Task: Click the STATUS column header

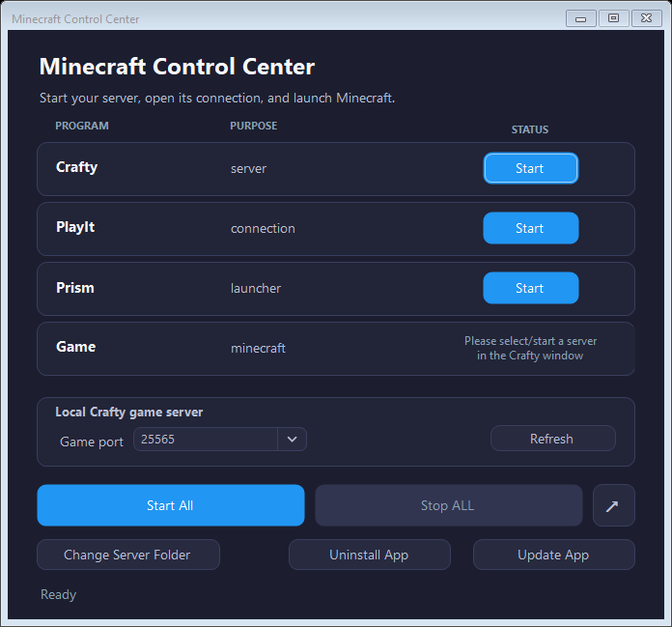Action: point(530,129)
